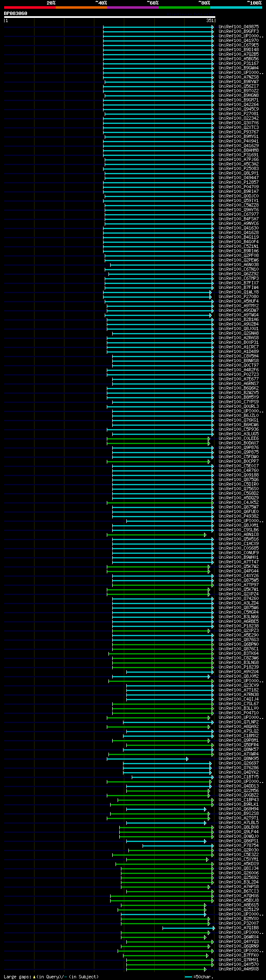
Task: Select hit label UniRef100_Q9P876
Action: tap(239, 447)
